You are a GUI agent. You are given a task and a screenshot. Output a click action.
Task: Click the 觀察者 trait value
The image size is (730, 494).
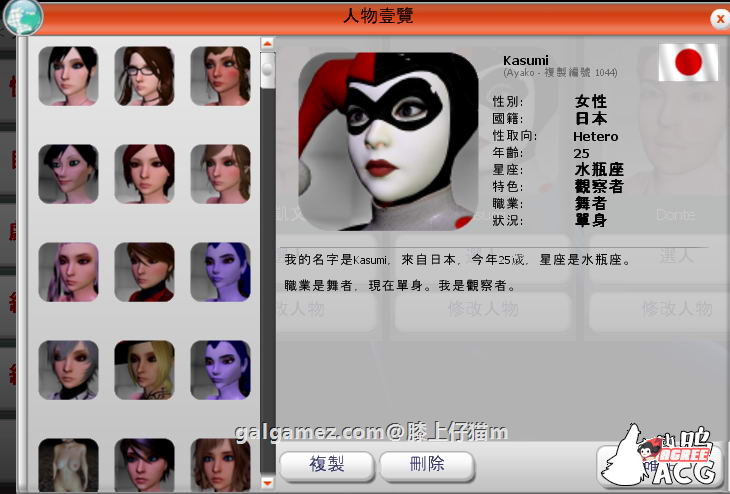coord(599,187)
